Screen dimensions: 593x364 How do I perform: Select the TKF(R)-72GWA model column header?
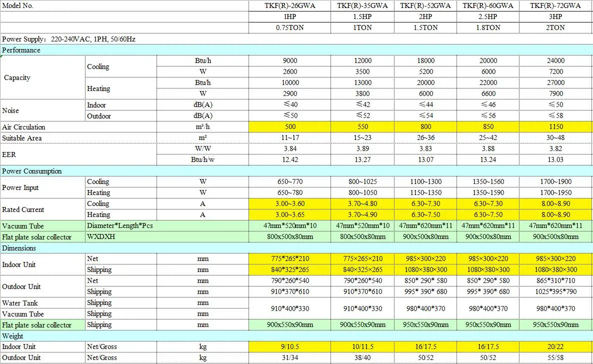click(556, 5)
